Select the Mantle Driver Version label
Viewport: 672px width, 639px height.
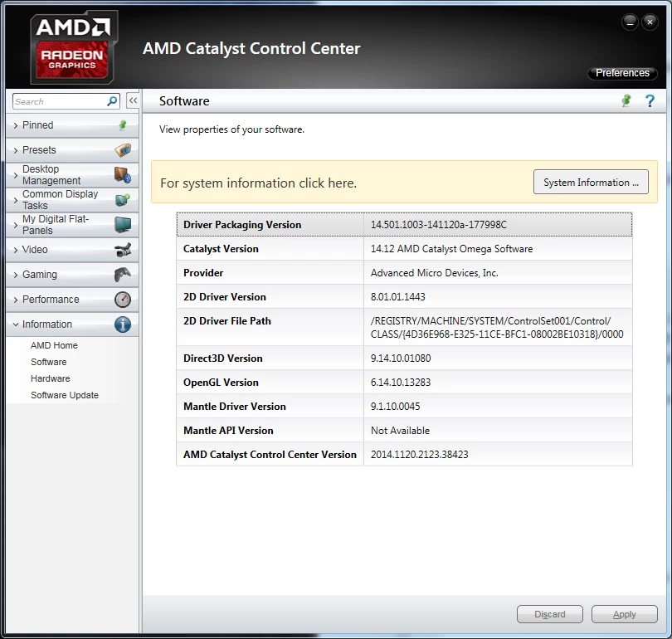235,407
